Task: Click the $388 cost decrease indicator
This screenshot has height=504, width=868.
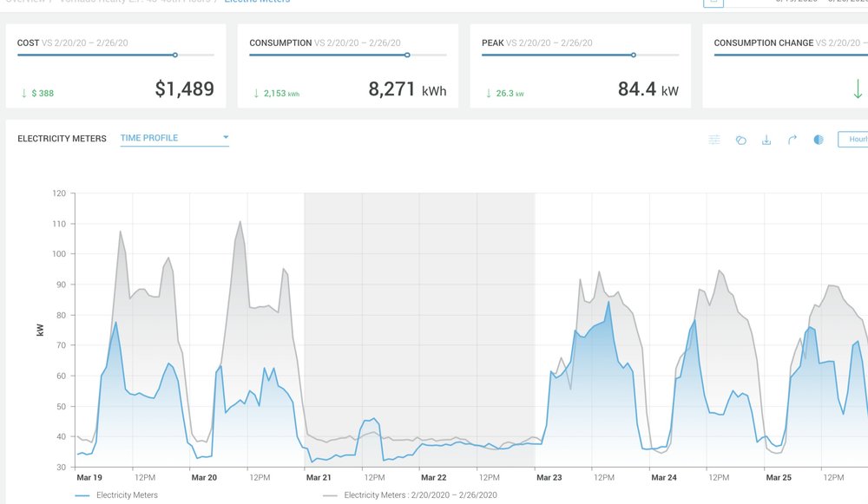Action: click(37, 93)
